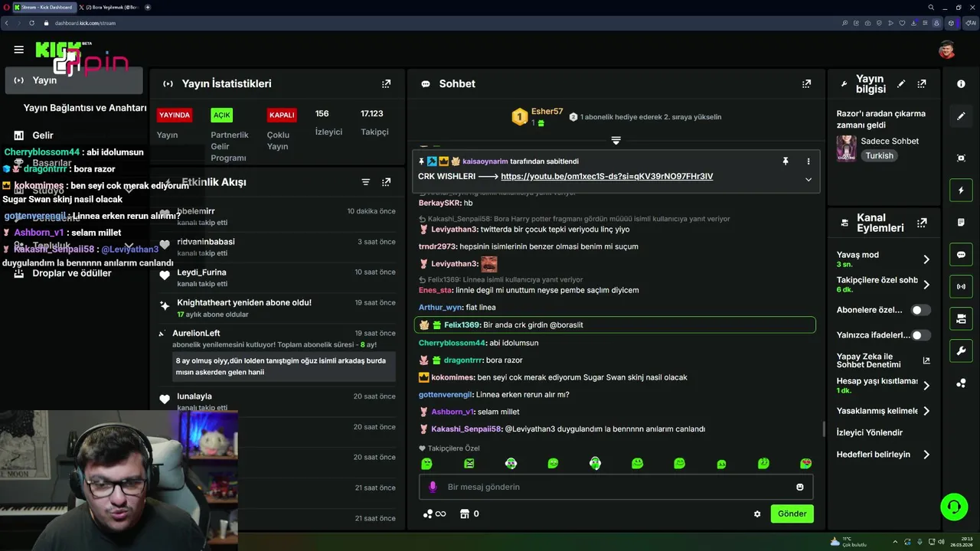Open the emoji picker in message box
This screenshot has height=551, width=980.
click(800, 487)
